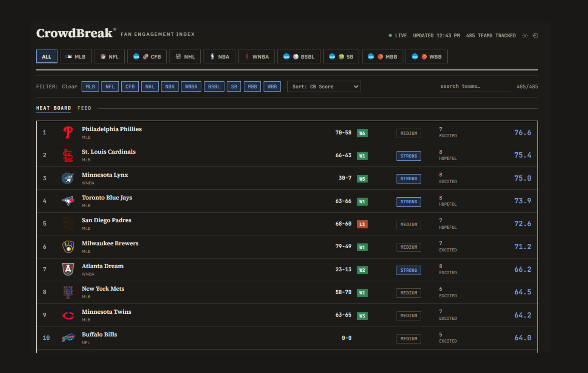Click the Atlanta Dream logo icon

pyautogui.click(x=68, y=269)
